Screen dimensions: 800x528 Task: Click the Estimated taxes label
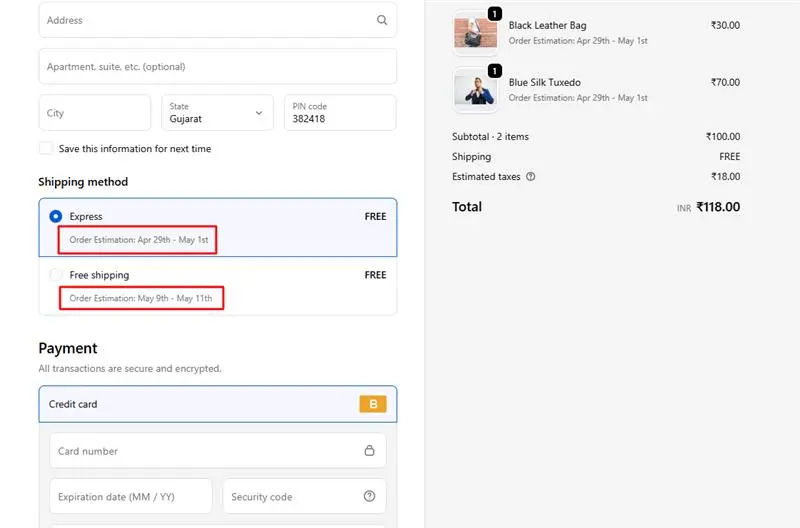tap(486, 177)
